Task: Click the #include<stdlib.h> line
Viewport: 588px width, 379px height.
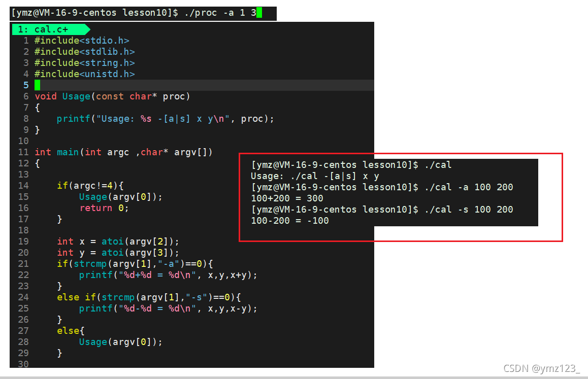Action: click(84, 52)
